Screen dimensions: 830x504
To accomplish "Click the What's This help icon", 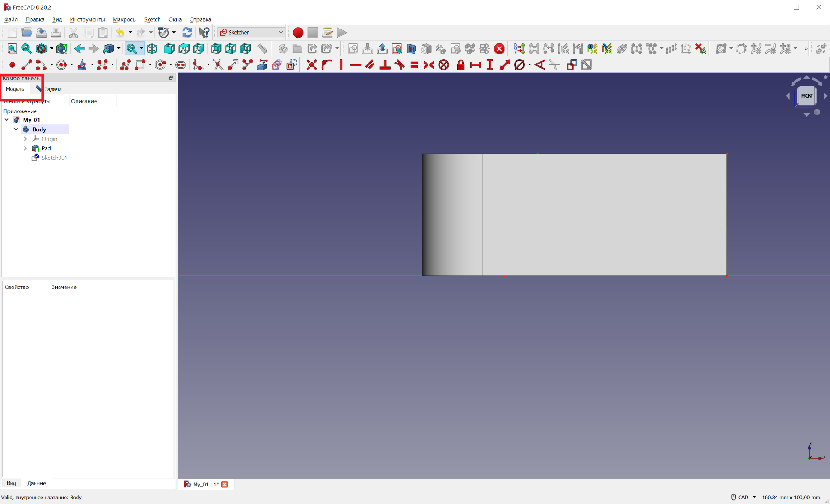I will click(x=204, y=33).
